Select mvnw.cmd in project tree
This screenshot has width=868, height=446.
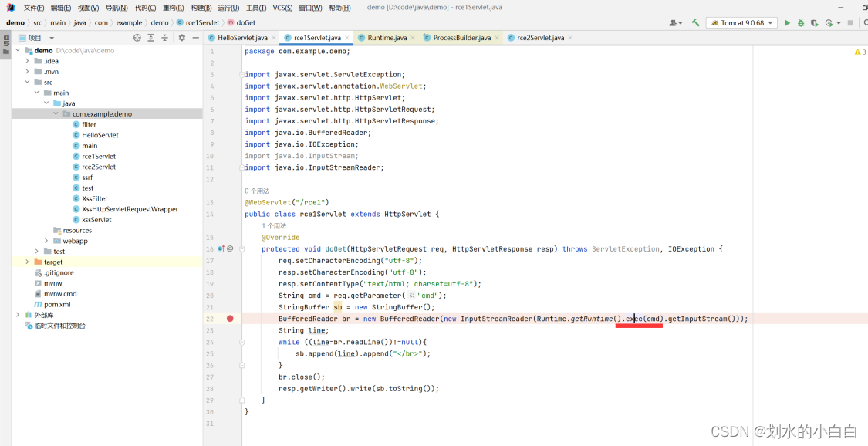pos(59,294)
